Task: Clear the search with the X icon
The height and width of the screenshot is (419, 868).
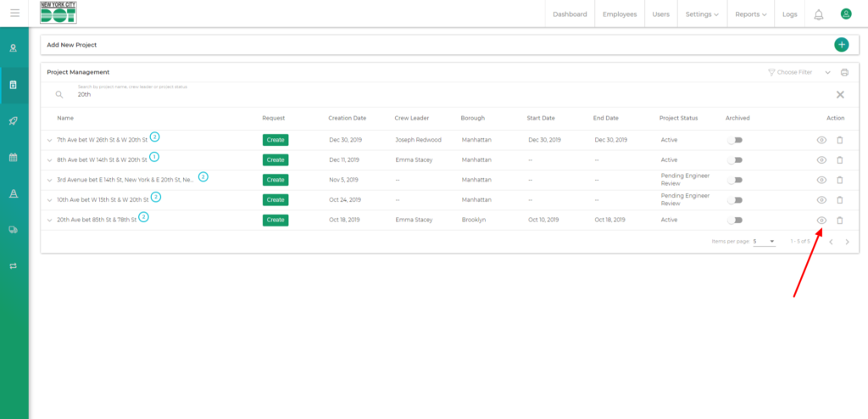Action: pos(840,95)
